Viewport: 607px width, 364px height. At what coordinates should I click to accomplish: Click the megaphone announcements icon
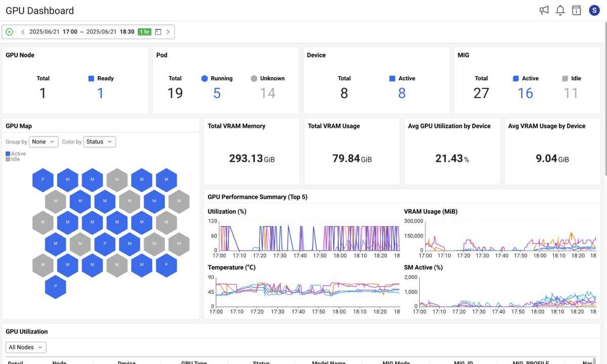pyautogui.click(x=544, y=11)
